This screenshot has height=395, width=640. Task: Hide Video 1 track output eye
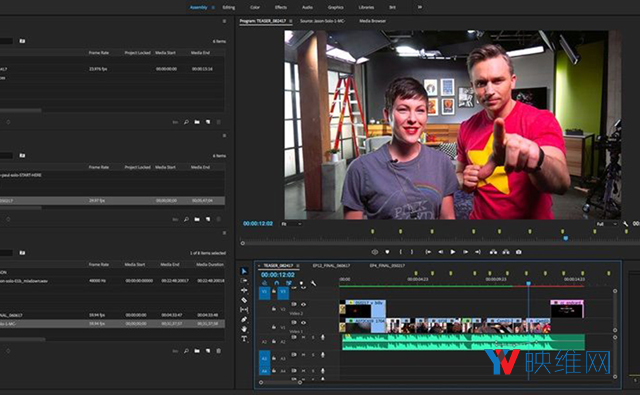pyautogui.click(x=303, y=322)
